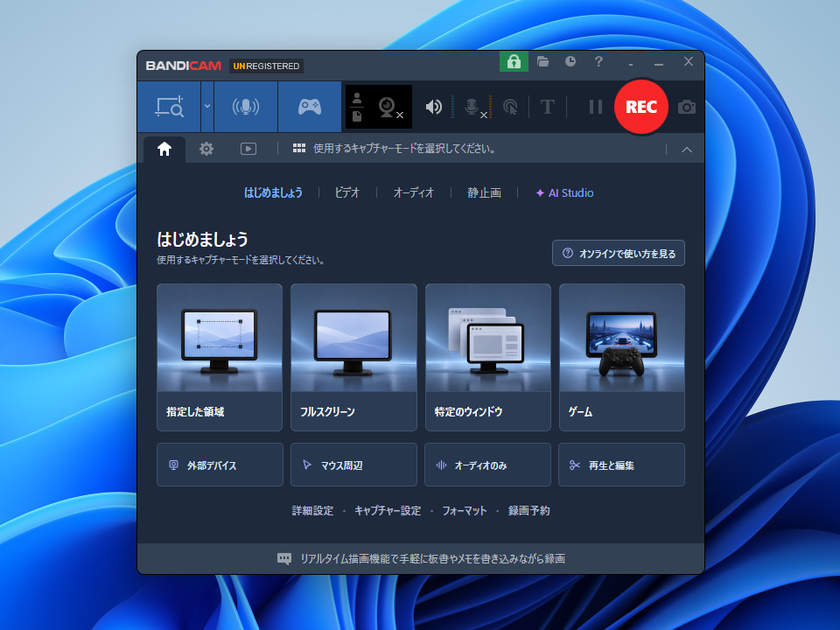Viewport: 840px width, 630px height.
Task: Click the speech bubble tip icon
Action: pos(284,559)
